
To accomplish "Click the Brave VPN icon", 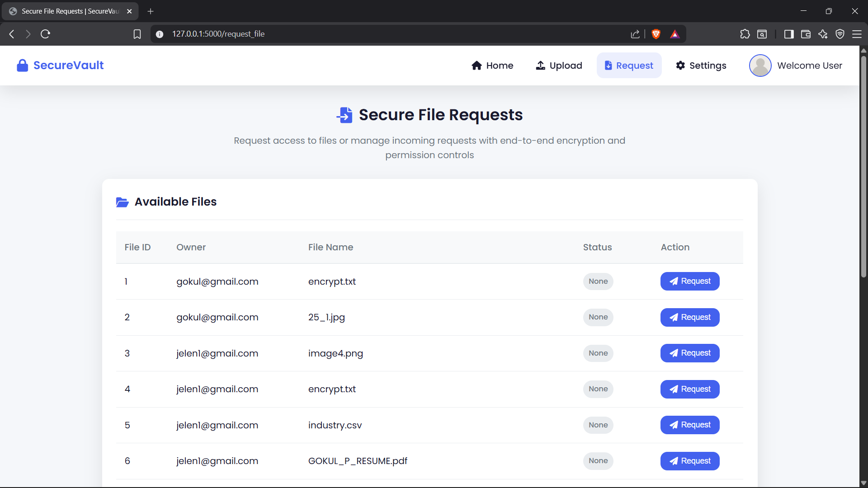I will 840,34.
